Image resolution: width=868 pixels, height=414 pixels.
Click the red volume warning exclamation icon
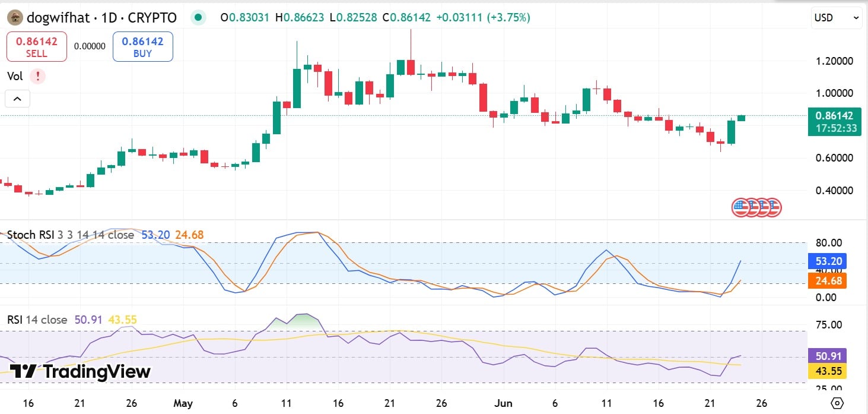[x=37, y=76]
